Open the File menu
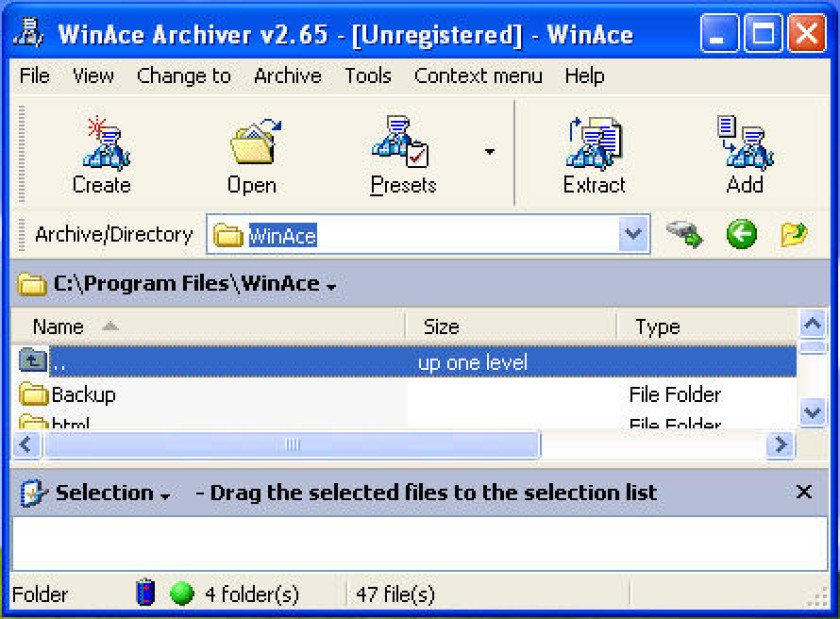The width and height of the screenshot is (840, 619). (x=34, y=76)
